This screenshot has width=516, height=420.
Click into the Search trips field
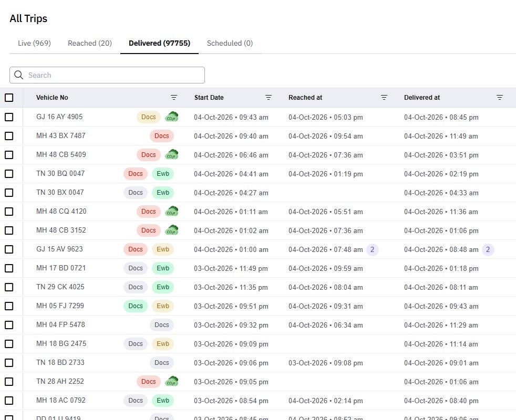point(107,75)
